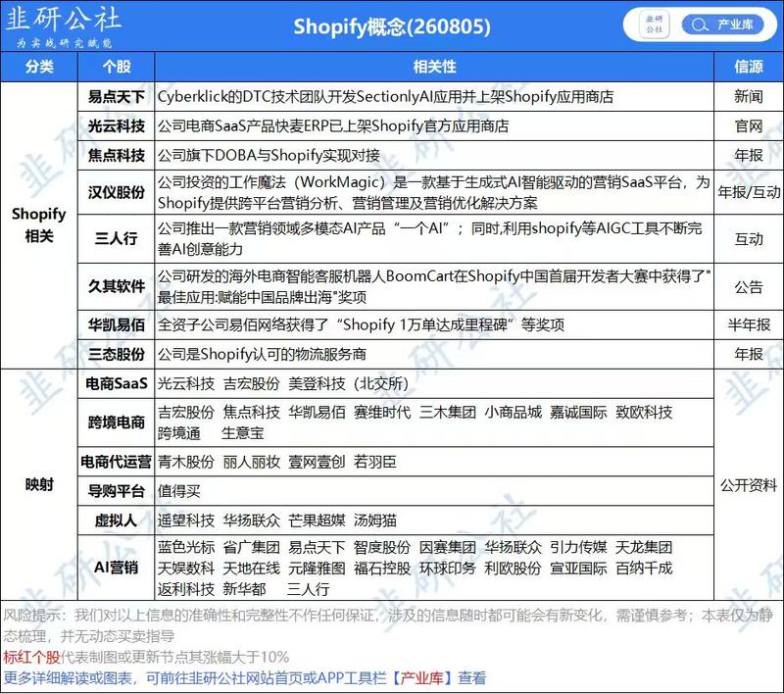784x694 pixels.
Task: Select the 相关性 column header
Action: point(434,67)
